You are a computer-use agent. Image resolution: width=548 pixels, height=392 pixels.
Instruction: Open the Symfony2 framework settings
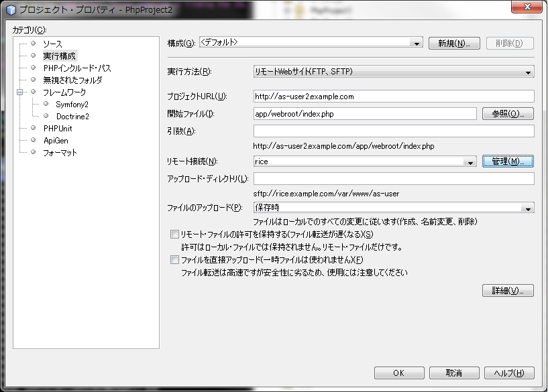(x=72, y=104)
